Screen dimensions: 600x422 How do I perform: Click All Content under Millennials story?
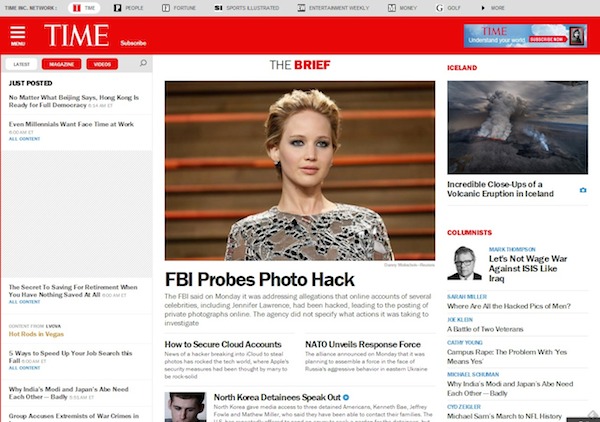click(x=24, y=139)
